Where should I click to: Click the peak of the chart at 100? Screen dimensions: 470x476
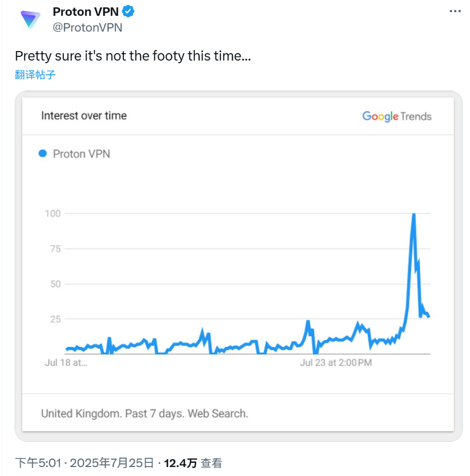[x=414, y=214]
